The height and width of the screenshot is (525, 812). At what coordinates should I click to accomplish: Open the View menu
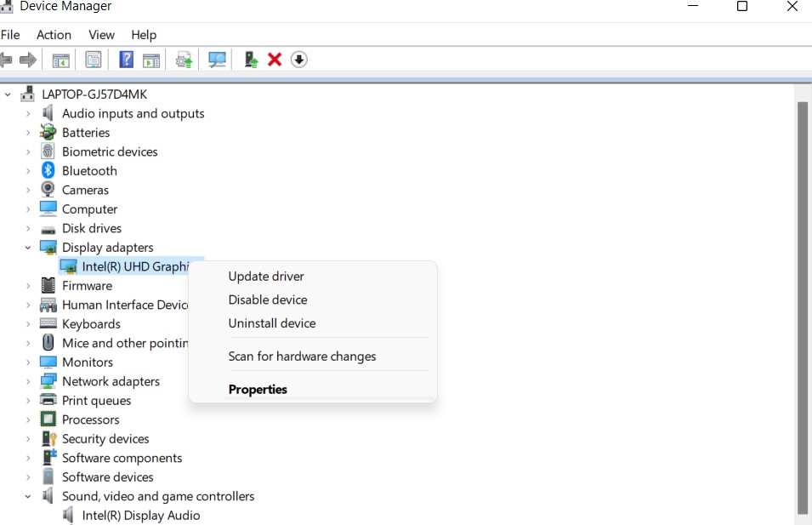click(101, 35)
